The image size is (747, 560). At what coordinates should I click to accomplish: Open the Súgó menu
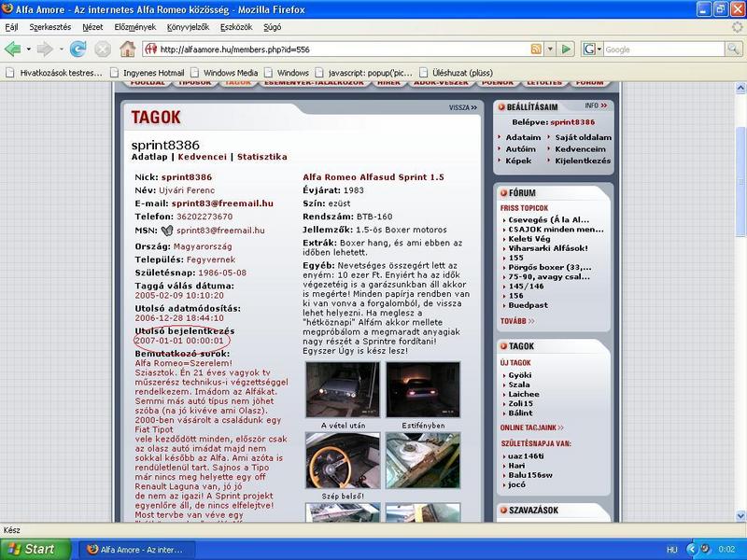point(272,27)
